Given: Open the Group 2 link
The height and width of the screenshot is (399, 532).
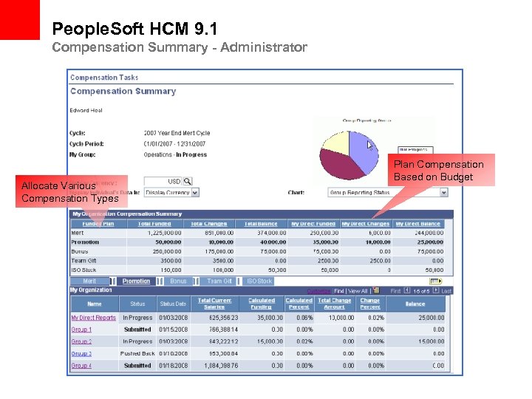Looking at the screenshot, I should (x=81, y=341).
